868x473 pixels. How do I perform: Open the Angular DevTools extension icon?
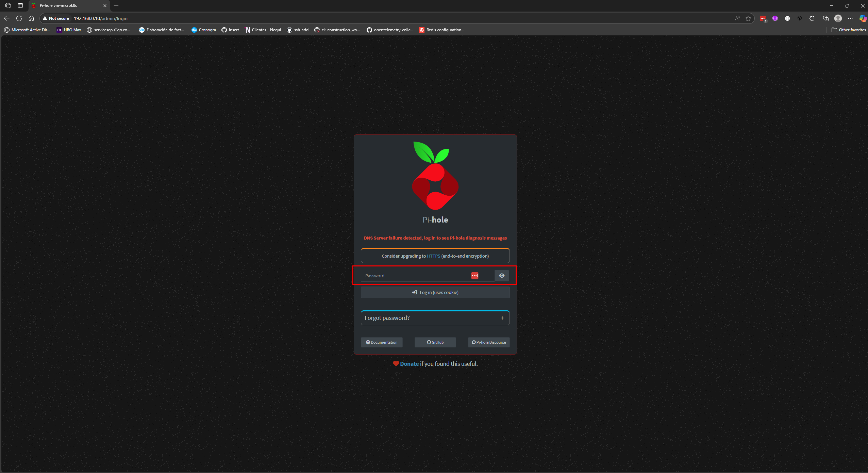point(800,18)
